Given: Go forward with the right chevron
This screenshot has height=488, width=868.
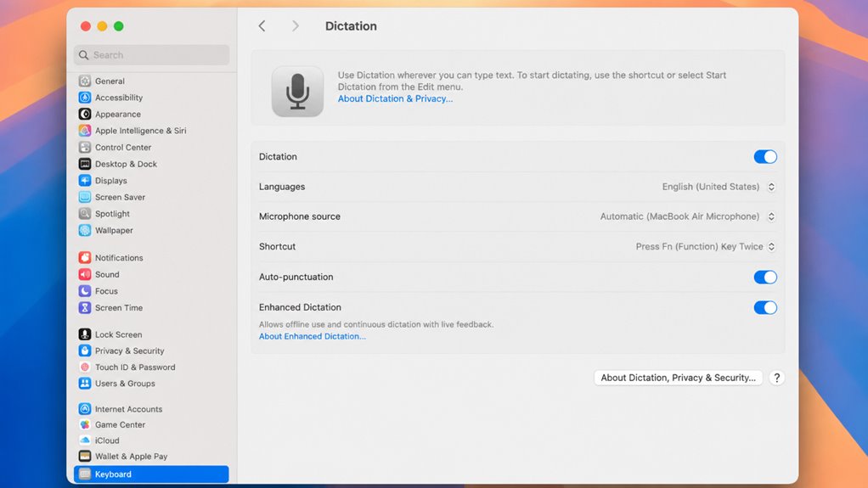Looking at the screenshot, I should point(295,26).
